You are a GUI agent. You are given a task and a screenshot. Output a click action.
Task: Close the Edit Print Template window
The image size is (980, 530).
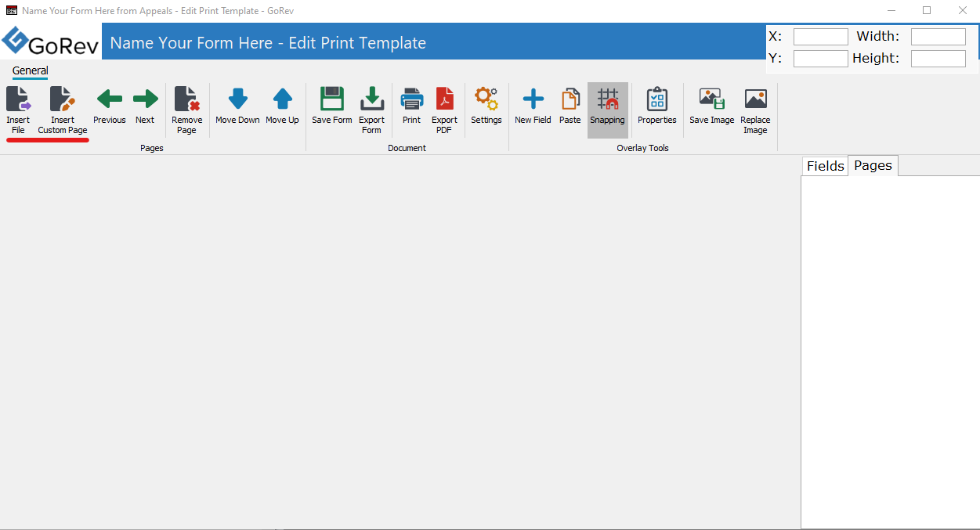click(963, 10)
